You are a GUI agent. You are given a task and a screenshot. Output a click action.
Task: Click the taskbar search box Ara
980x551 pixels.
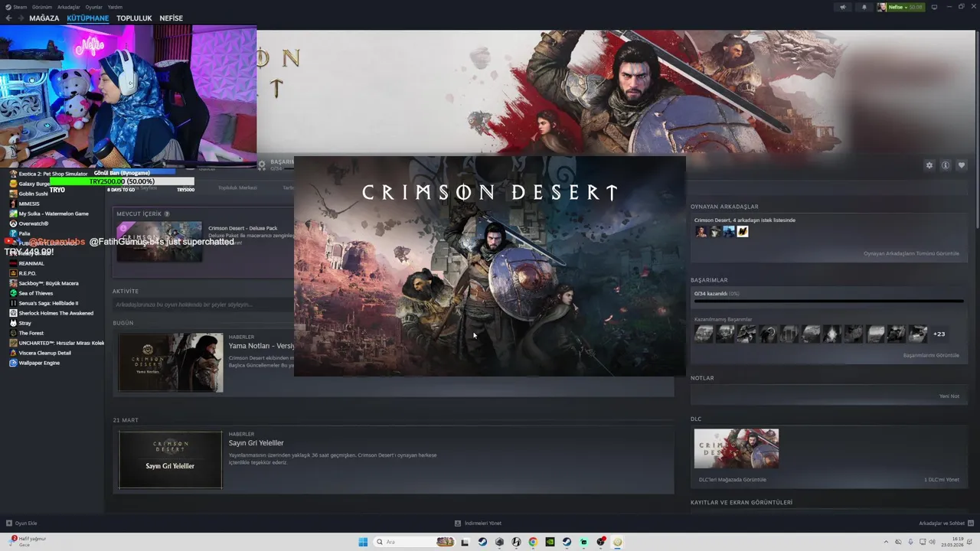pyautogui.click(x=414, y=542)
